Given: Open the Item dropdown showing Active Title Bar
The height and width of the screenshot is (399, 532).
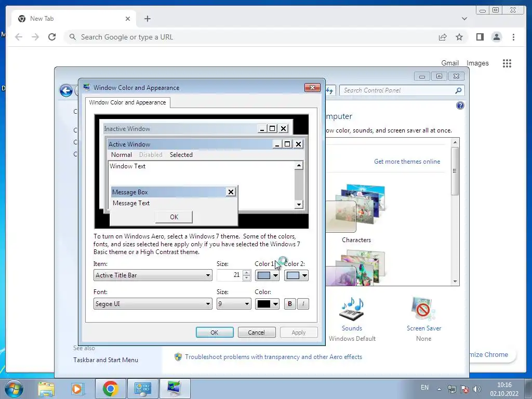Looking at the screenshot, I should pos(153,275).
